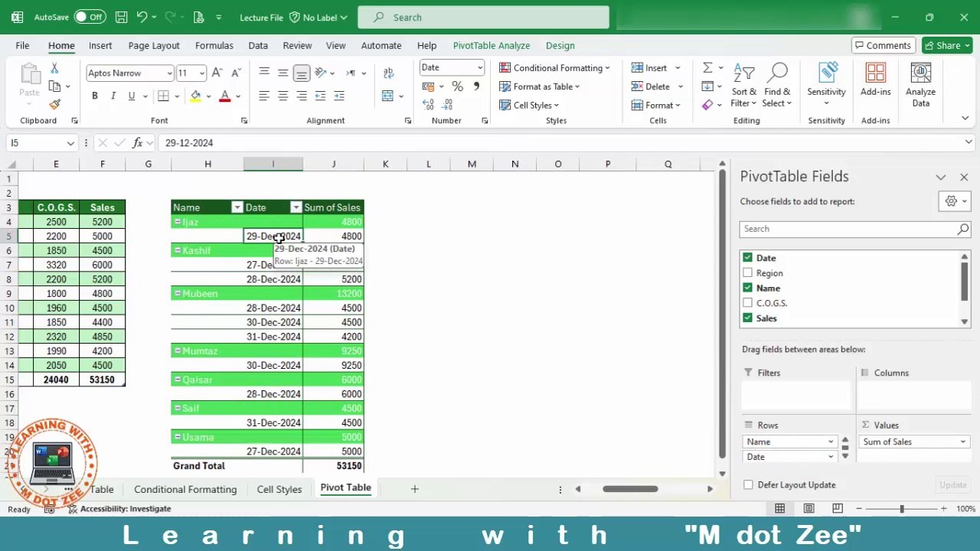980x551 pixels.
Task: Open the Design ribbon tab
Action: (x=560, y=46)
